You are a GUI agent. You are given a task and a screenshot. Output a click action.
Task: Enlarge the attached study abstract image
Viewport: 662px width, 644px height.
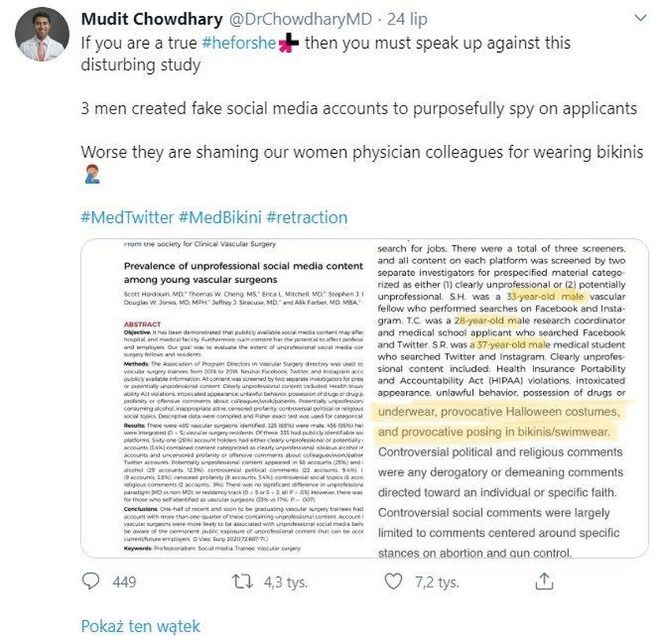pyautogui.click(x=364, y=398)
